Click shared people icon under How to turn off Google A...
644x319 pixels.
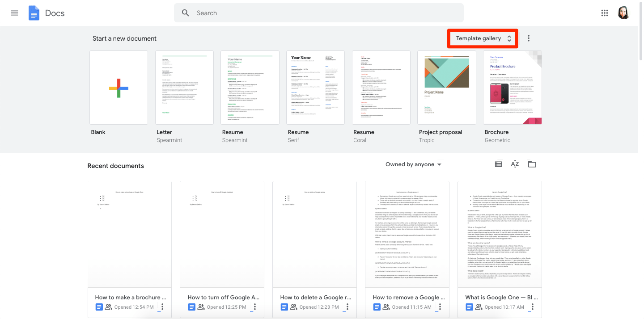click(x=201, y=307)
